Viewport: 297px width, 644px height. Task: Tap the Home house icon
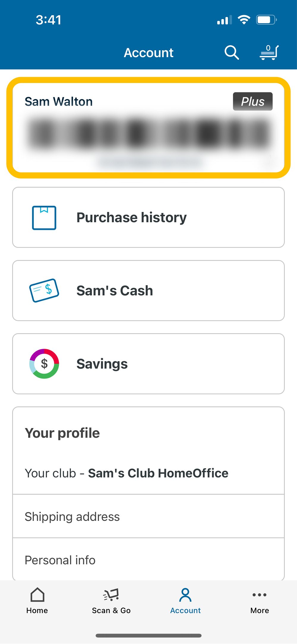(37, 595)
